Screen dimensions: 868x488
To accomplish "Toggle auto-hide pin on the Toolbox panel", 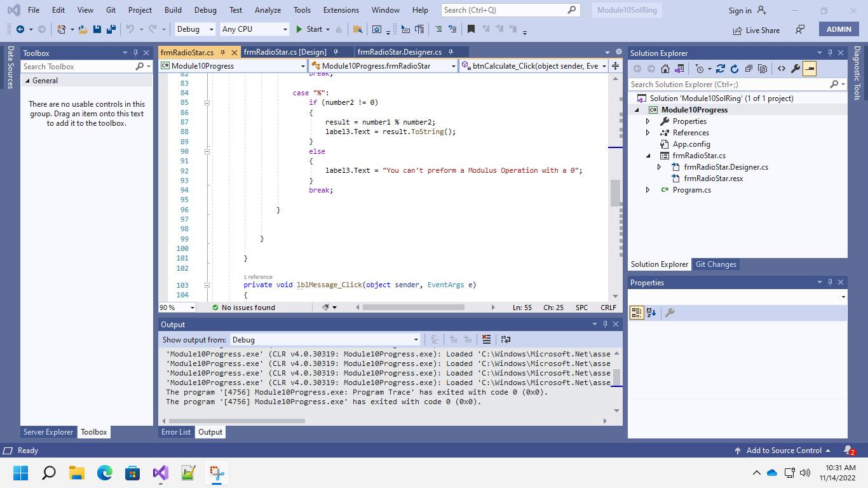I will tap(135, 53).
